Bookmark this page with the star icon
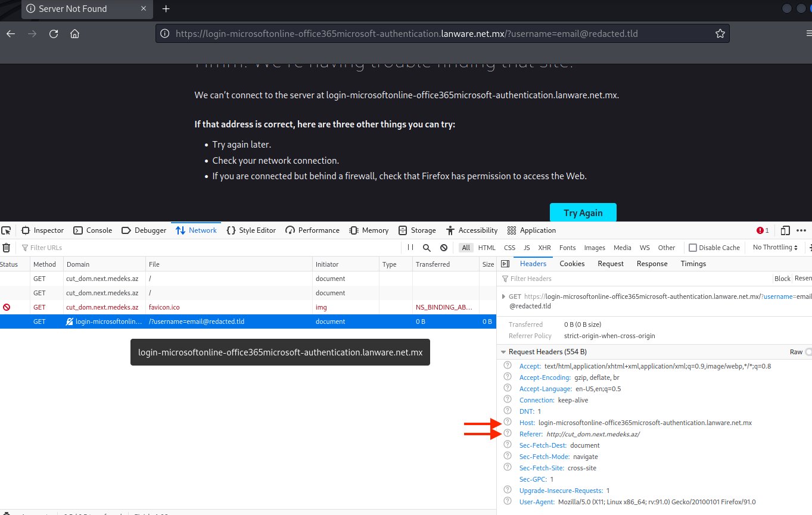This screenshot has height=515, width=812. (x=720, y=33)
